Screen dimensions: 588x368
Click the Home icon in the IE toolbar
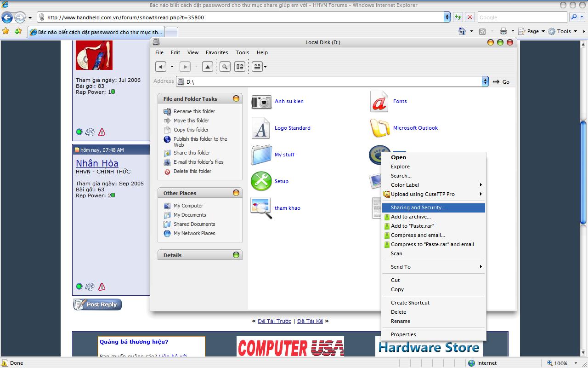[462, 31]
